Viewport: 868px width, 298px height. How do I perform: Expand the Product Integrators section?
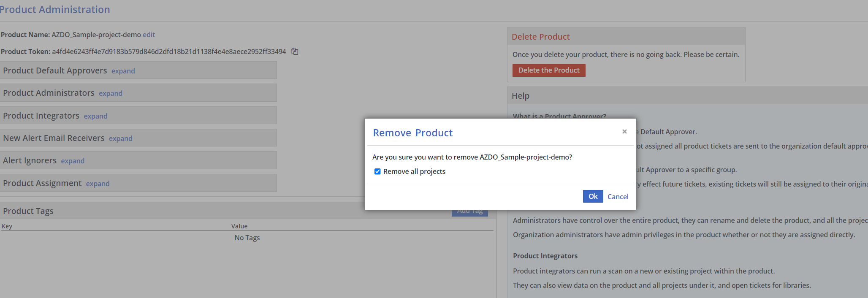(x=95, y=116)
